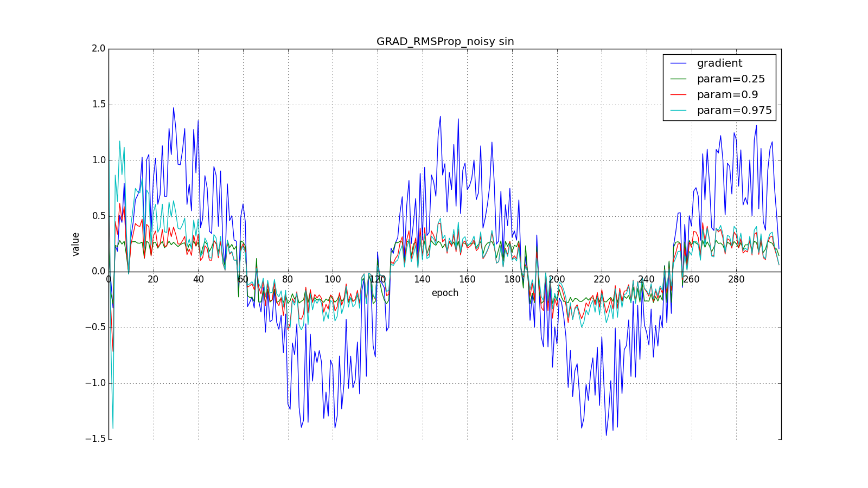
Task: Click the x-axis tick label 40
Action: coord(199,280)
